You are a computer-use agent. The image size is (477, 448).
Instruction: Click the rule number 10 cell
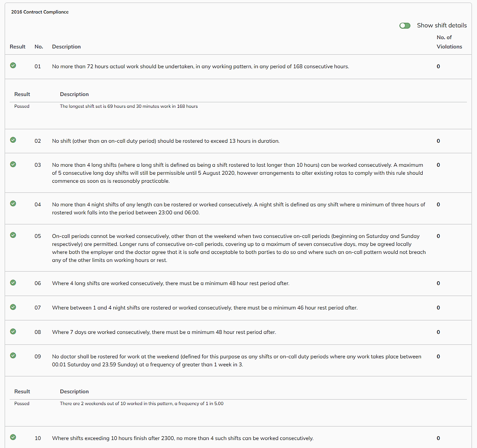tap(38, 438)
